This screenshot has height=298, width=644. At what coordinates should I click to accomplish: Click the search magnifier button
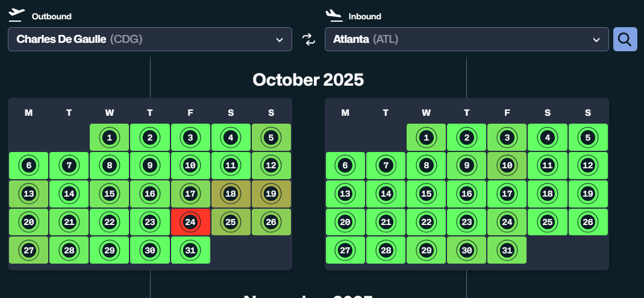click(x=625, y=40)
